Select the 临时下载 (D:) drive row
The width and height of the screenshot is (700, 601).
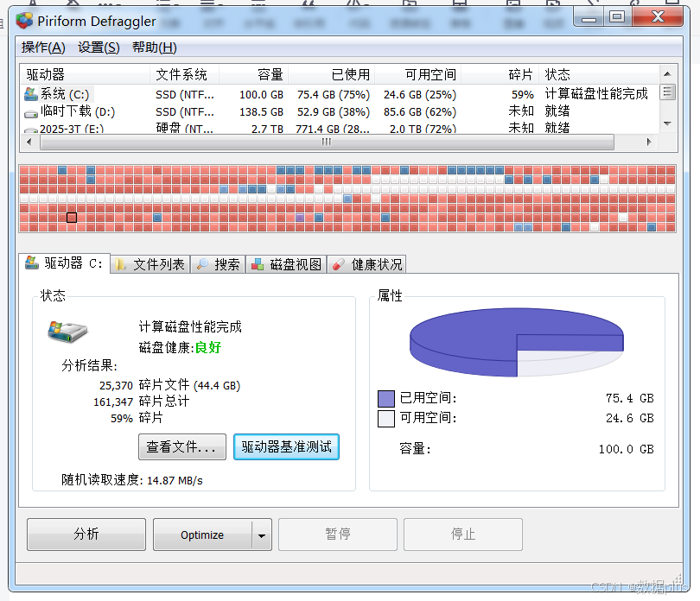pos(340,111)
